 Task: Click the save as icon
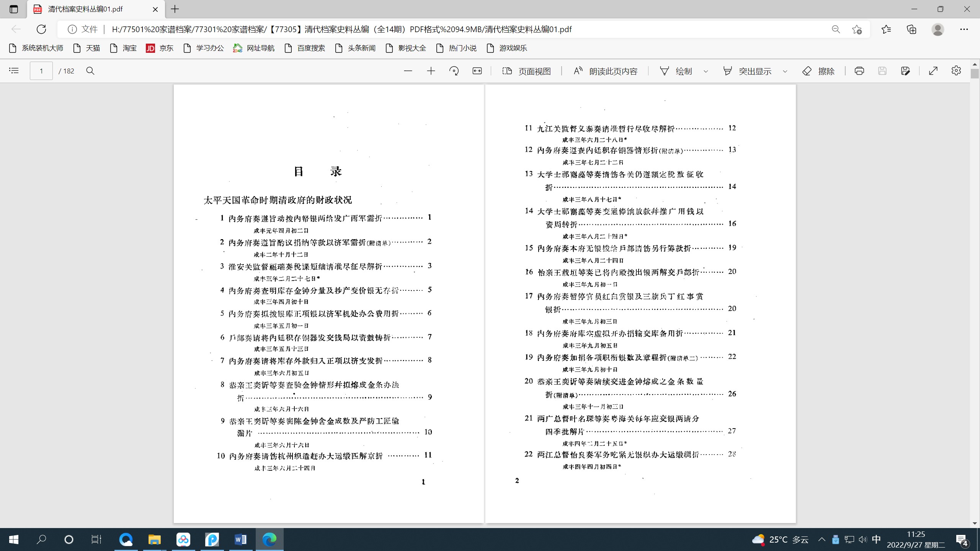(x=905, y=71)
